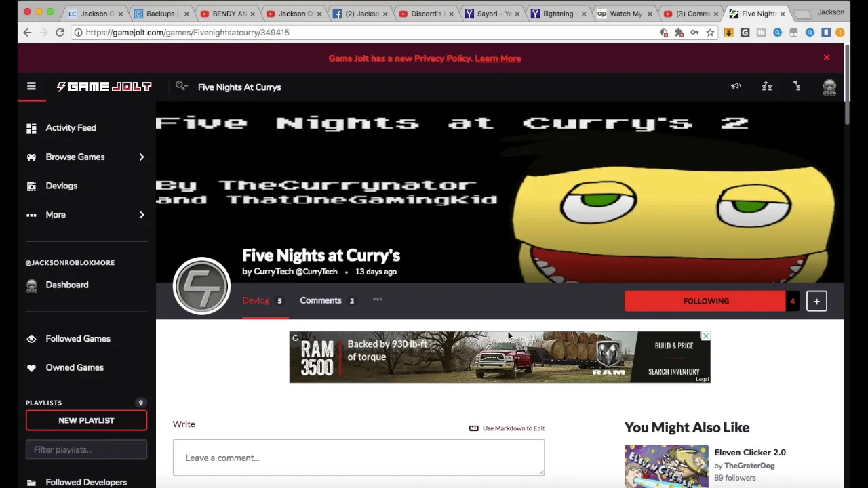
Task: Open Followed Developers in sidebar
Action: point(86,482)
